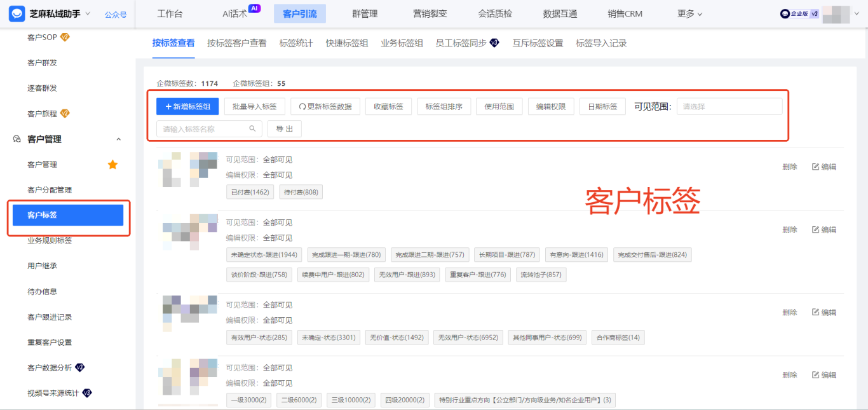Click the 导出 button
This screenshot has height=410, width=868.
click(285, 129)
